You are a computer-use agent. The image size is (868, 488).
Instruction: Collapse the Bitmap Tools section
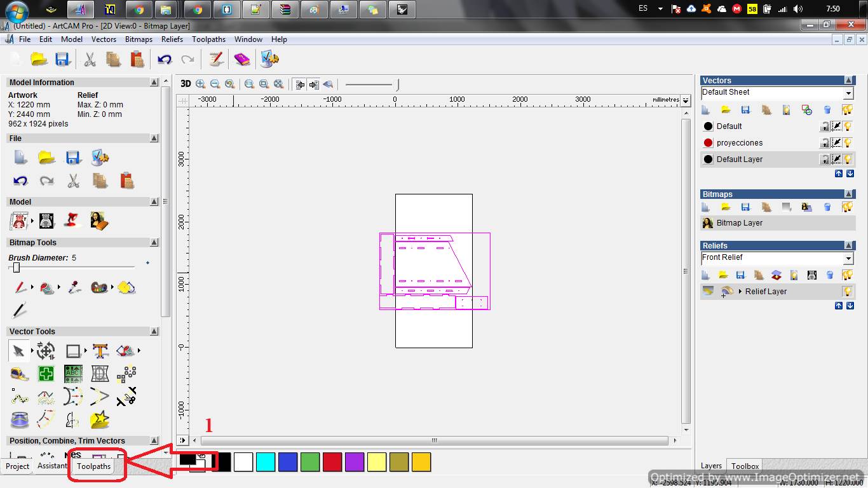click(x=154, y=243)
